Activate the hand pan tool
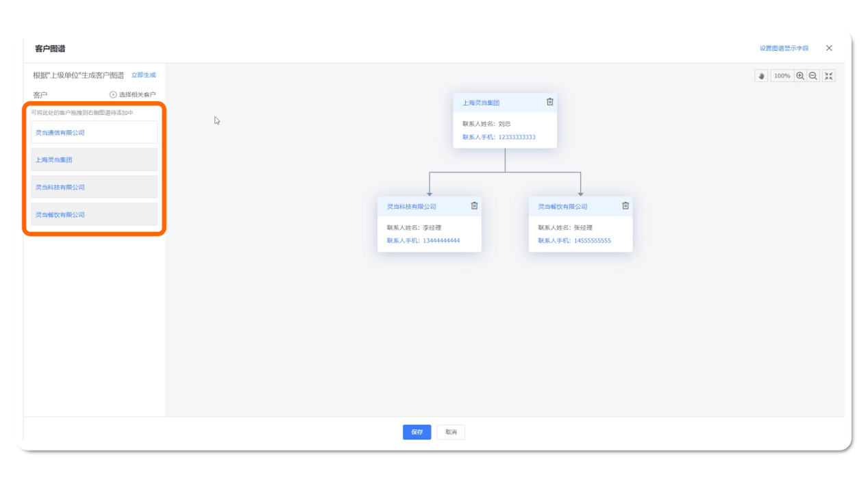The width and height of the screenshot is (868, 488). [x=761, y=76]
